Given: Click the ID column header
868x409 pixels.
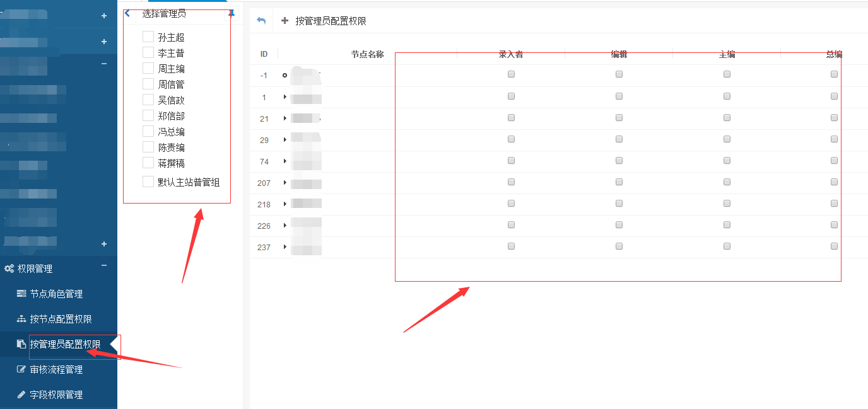Looking at the screenshot, I should (264, 54).
